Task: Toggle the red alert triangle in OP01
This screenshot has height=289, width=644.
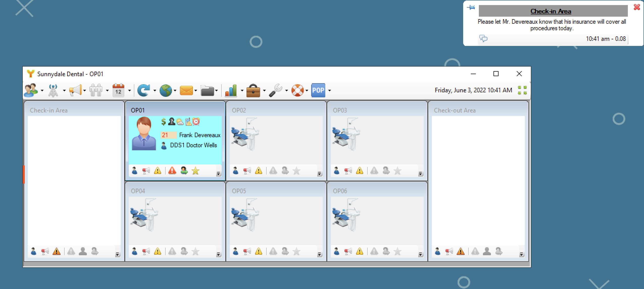Action: click(x=172, y=171)
